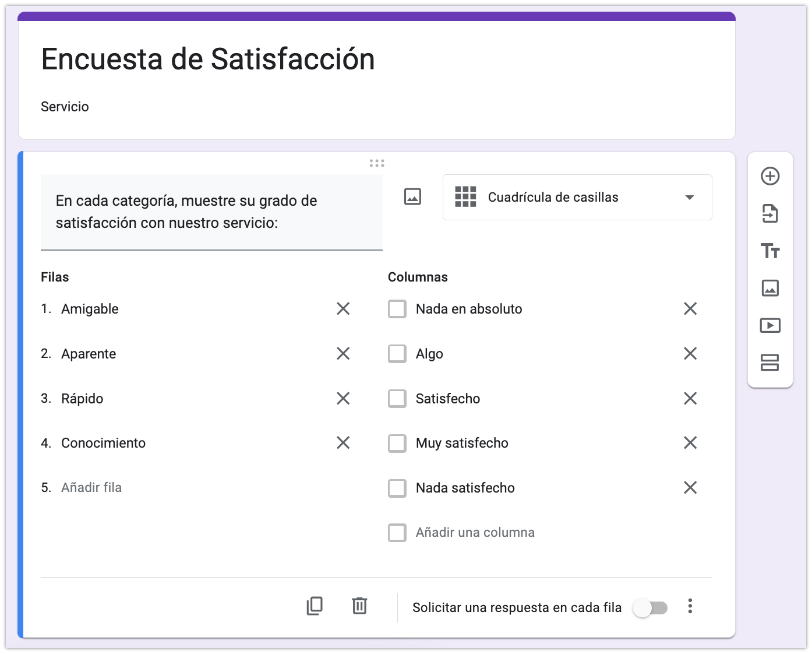Viewport: 812px width, 654px height.
Task: Remove the Aparente row
Action: tap(343, 353)
